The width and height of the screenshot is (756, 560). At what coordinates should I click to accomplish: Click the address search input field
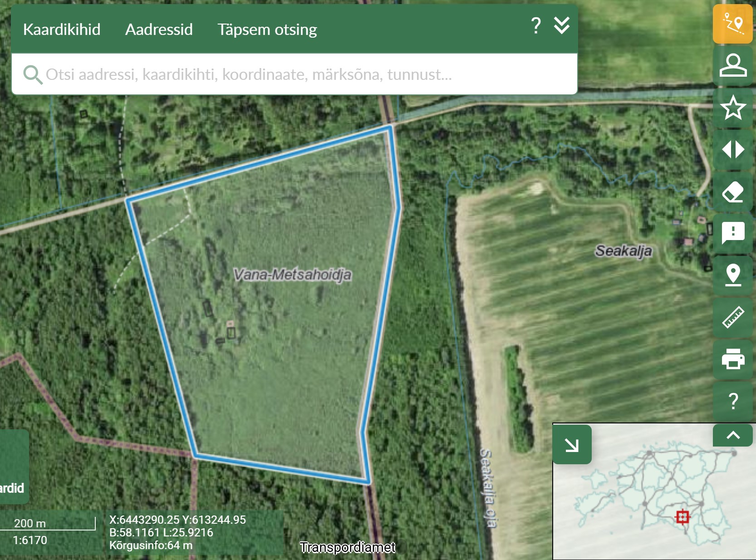pos(294,74)
